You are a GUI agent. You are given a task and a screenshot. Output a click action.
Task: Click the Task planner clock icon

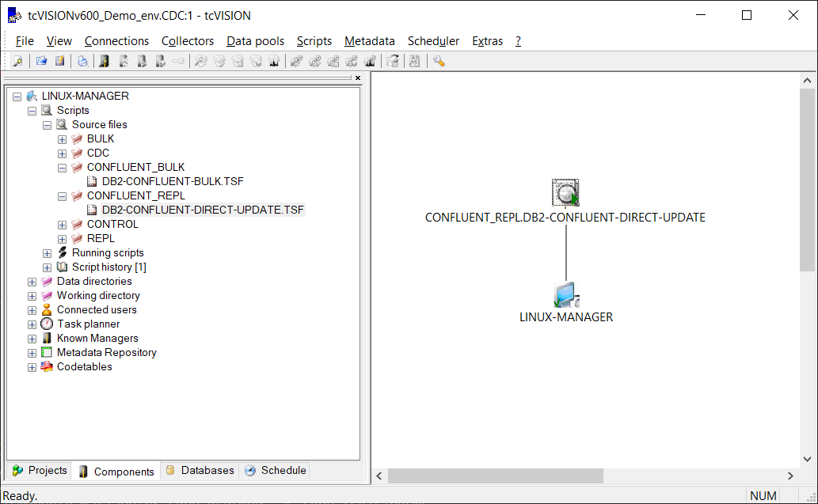click(x=47, y=324)
